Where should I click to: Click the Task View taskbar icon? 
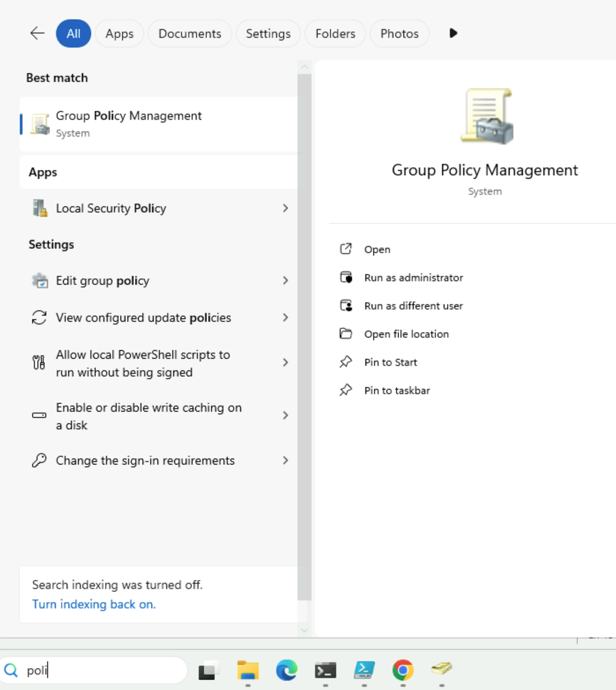[209, 670]
